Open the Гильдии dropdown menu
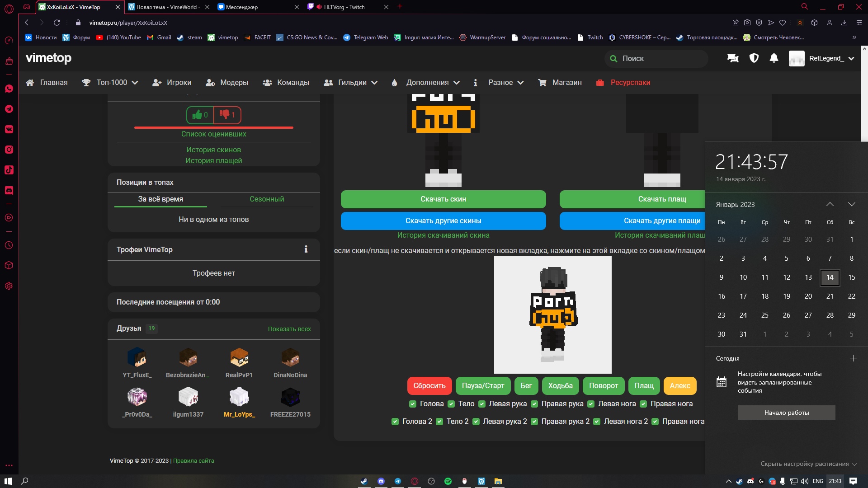The width and height of the screenshot is (868, 488). (351, 83)
